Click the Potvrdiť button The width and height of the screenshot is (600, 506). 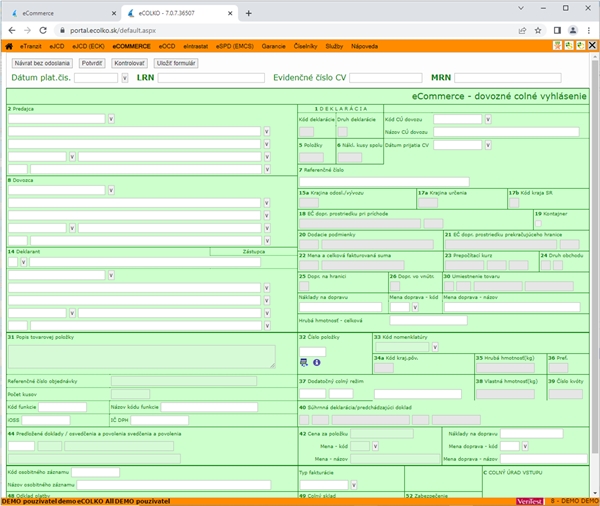pos(92,63)
